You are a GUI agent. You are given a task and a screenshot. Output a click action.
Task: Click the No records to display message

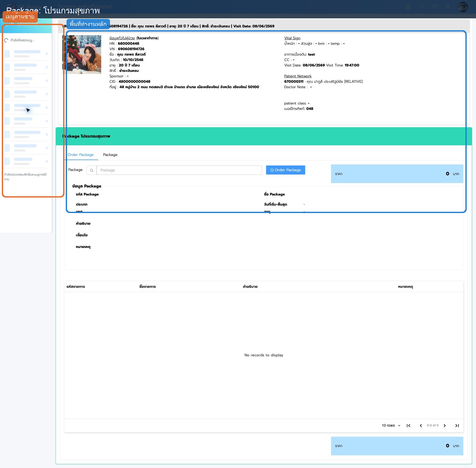point(264,355)
